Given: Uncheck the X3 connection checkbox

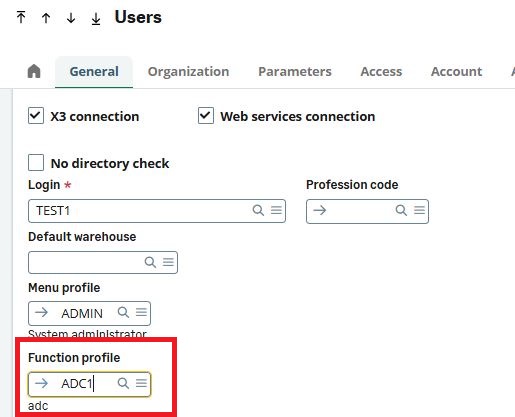Looking at the screenshot, I should point(36,116).
